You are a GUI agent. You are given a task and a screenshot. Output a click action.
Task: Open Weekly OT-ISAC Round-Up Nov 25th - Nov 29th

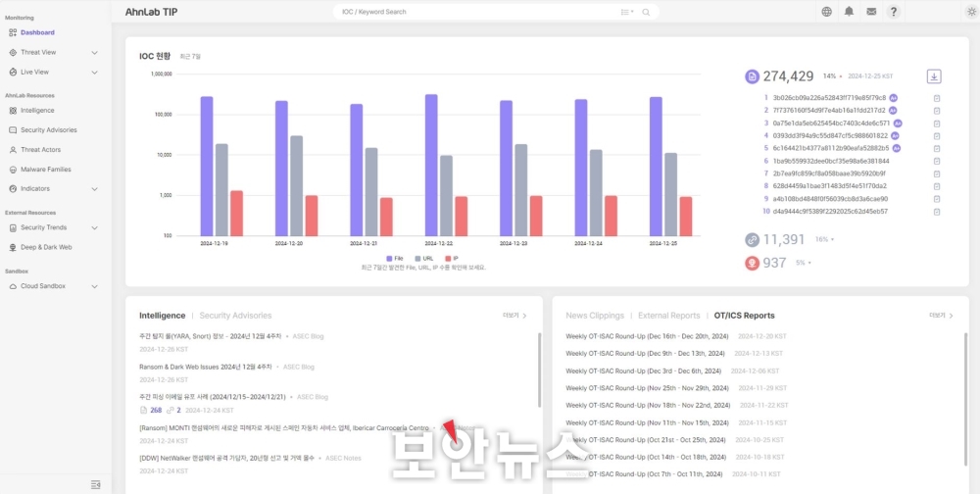click(x=647, y=388)
